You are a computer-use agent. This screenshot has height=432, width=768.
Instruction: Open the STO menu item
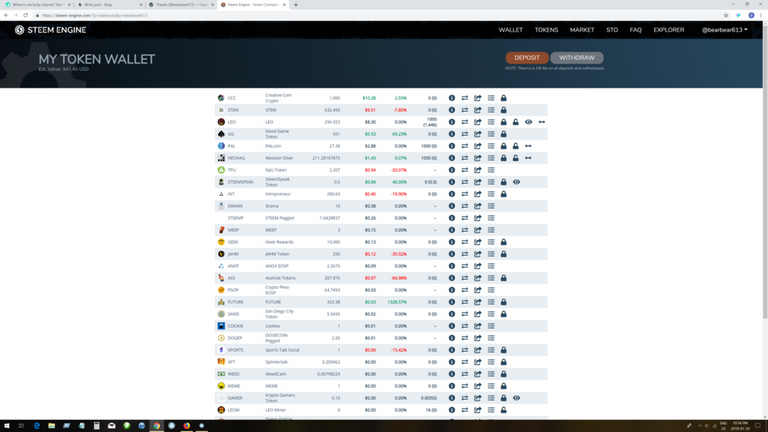[612, 30]
